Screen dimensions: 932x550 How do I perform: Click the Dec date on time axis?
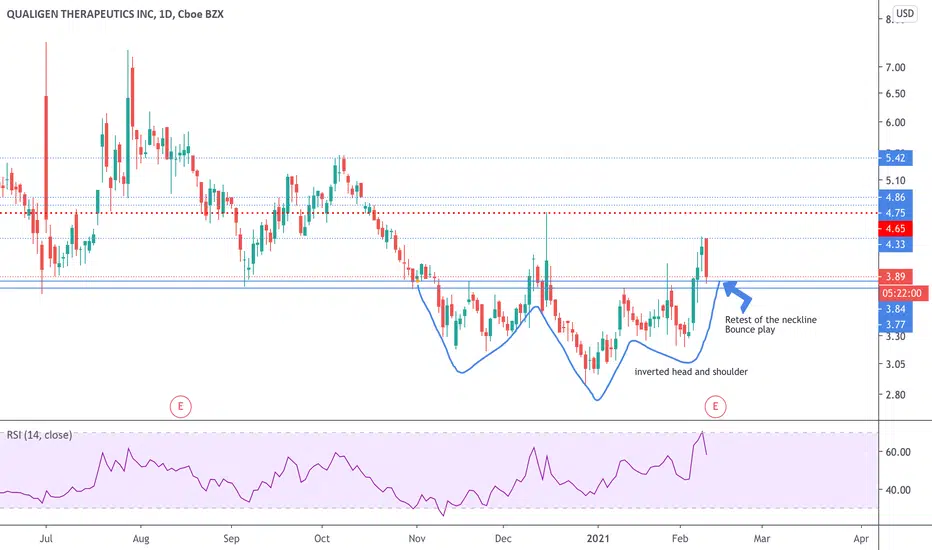coord(503,539)
